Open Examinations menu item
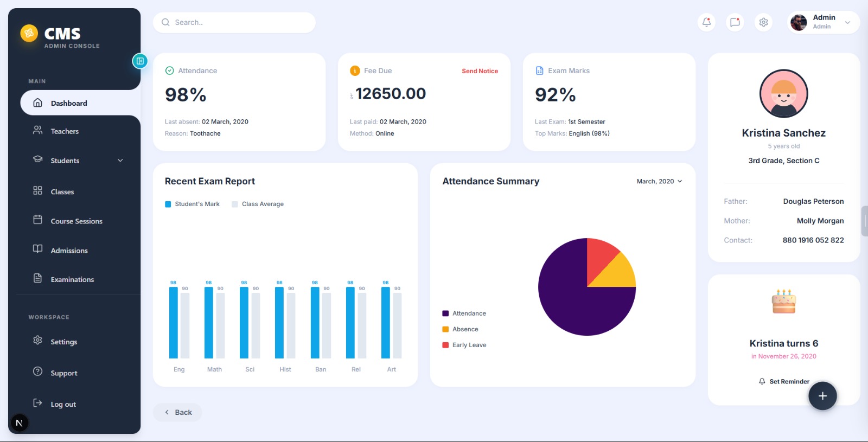The image size is (868, 442). coord(72,279)
